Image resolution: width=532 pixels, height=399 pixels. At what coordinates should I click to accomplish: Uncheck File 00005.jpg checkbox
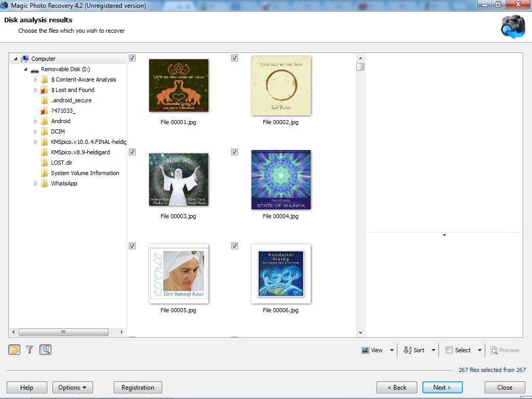tap(132, 246)
